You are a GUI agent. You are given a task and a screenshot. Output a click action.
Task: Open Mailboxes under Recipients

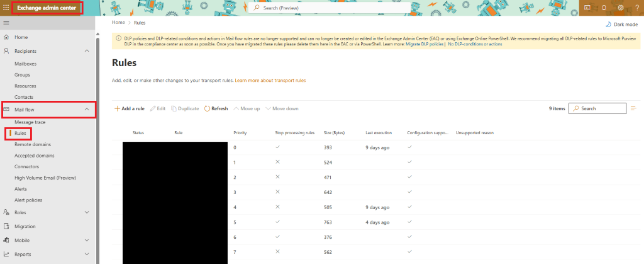point(25,64)
